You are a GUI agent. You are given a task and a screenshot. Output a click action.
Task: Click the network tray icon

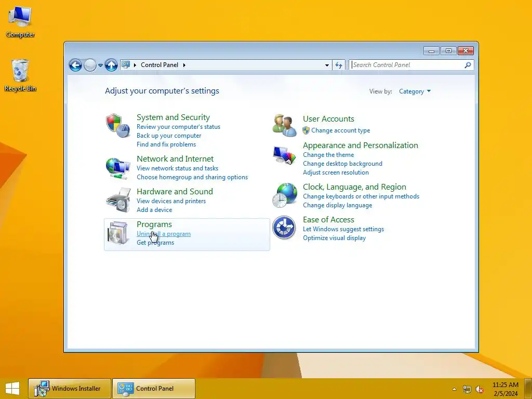(467, 389)
